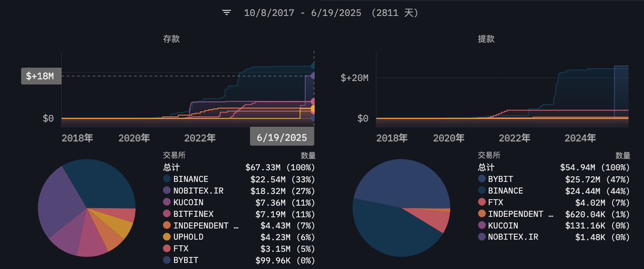Click the 数量 header in withdrawals table
The width and height of the screenshot is (644, 269).
(x=623, y=156)
